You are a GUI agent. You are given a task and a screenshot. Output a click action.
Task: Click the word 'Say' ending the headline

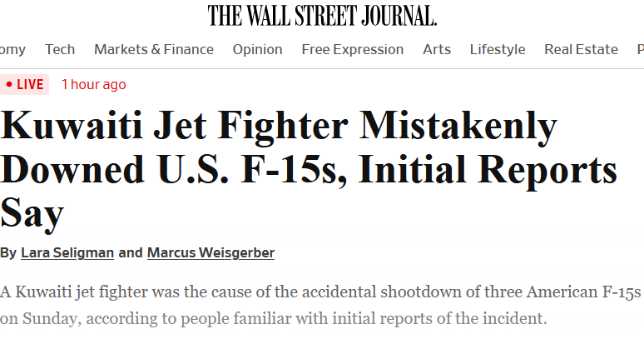(32, 213)
